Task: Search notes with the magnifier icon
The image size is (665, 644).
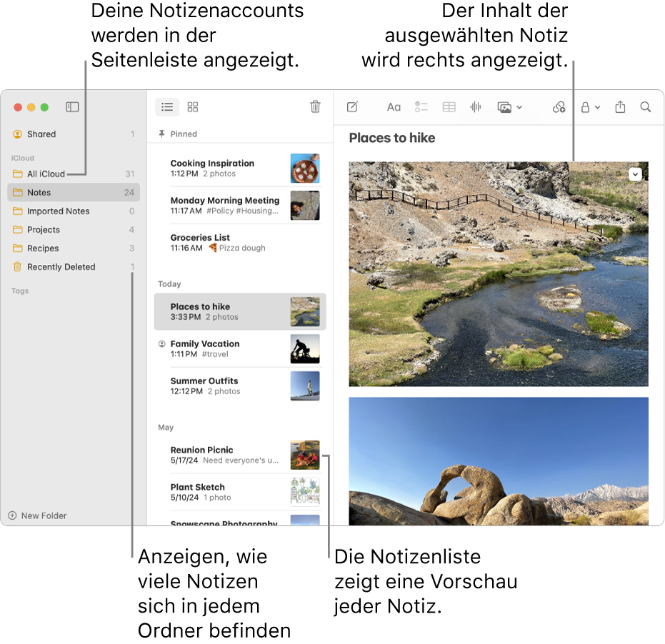Action: (646, 107)
